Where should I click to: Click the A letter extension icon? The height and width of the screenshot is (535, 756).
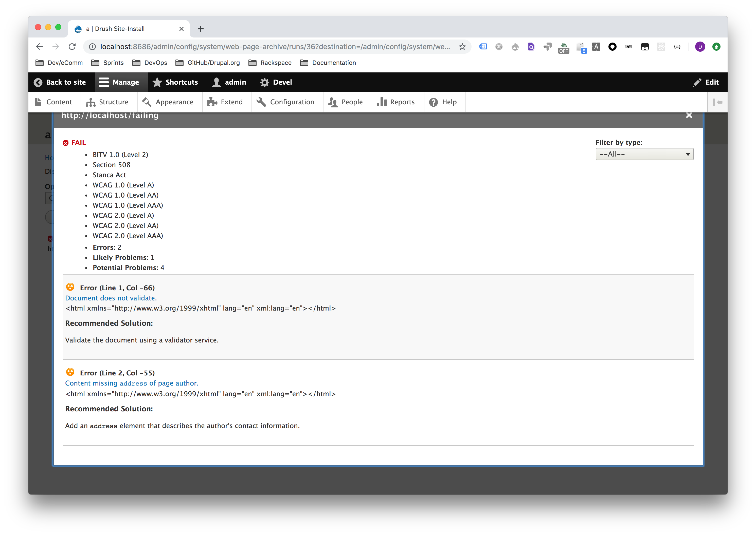(596, 47)
